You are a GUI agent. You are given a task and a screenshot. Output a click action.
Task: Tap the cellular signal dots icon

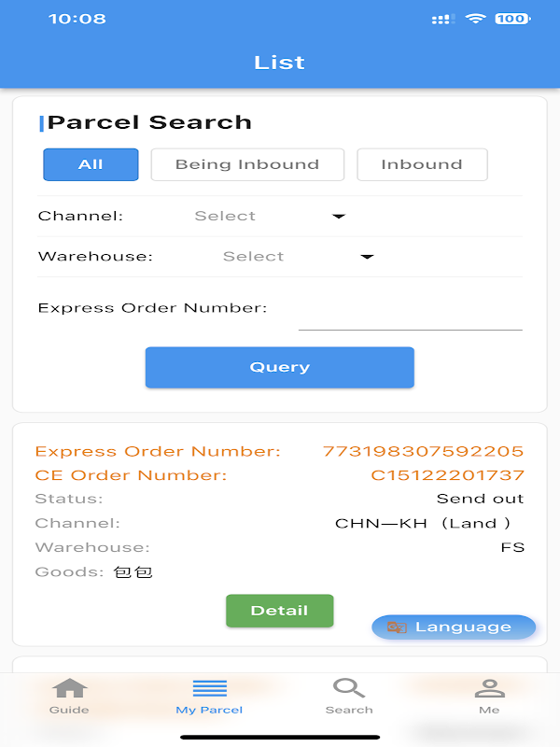443,19
